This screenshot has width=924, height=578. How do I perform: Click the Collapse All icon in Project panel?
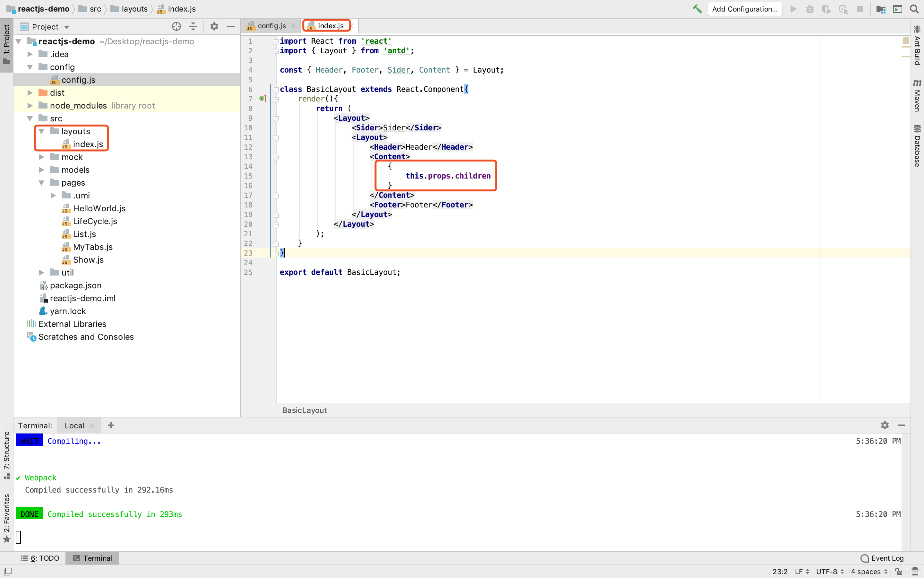coord(193,26)
